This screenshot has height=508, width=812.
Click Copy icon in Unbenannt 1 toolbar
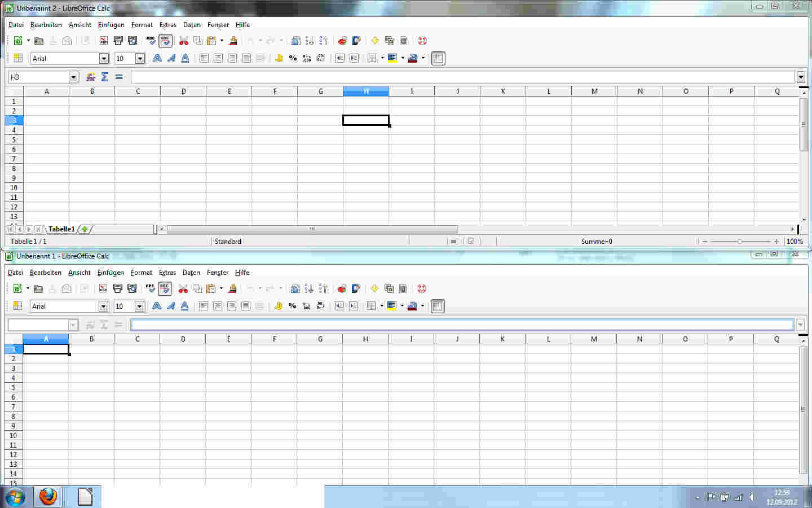coord(197,288)
